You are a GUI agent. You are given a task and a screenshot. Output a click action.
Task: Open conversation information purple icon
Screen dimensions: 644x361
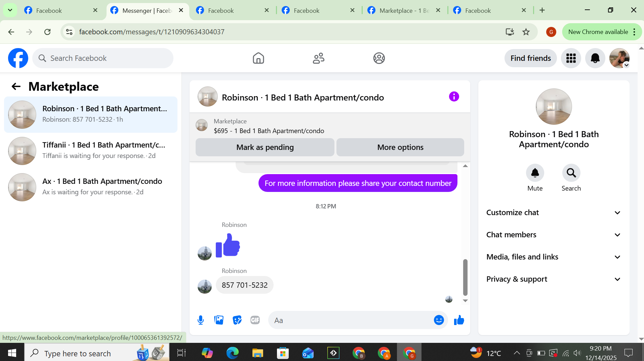coord(454,97)
